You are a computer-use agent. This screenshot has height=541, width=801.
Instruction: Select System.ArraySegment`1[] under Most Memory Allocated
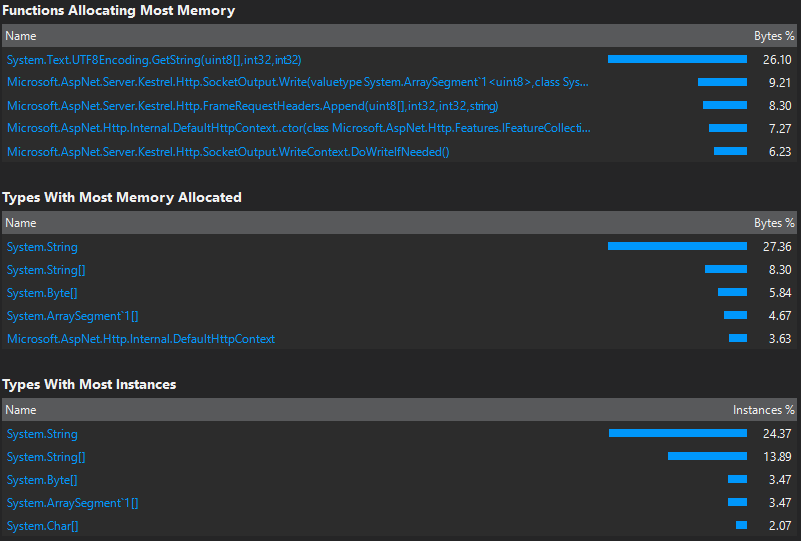coord(73,316)
